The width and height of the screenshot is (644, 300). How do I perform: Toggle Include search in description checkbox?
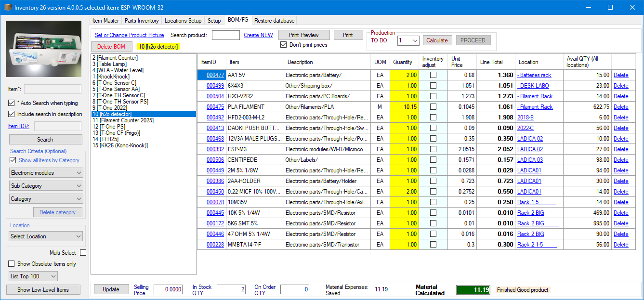(x=12, y=114)
